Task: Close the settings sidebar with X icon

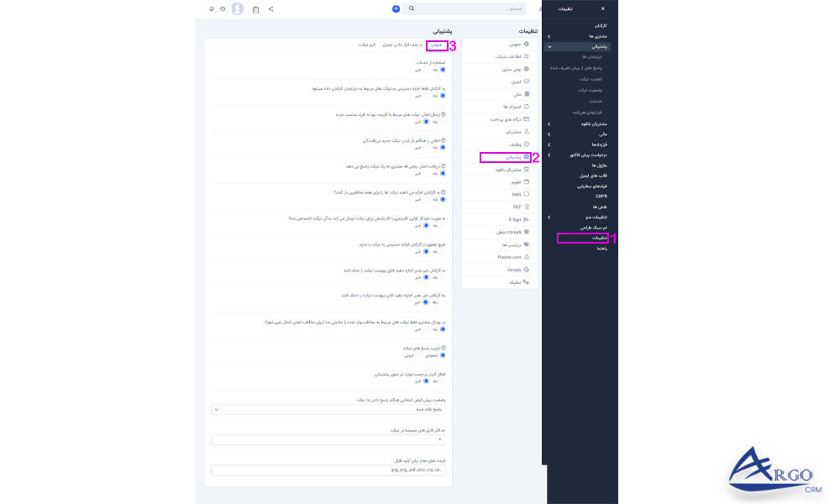Action: tap(601, 8)
